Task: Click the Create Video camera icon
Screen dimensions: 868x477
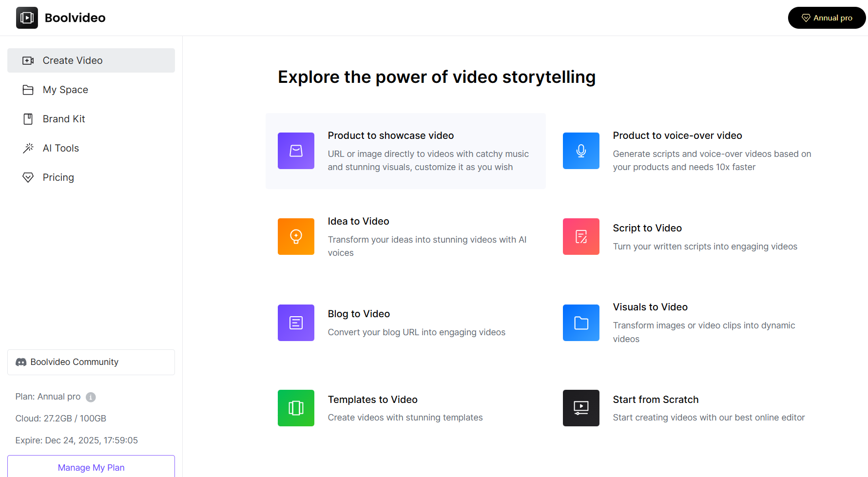Action: (x=28, y=60)
